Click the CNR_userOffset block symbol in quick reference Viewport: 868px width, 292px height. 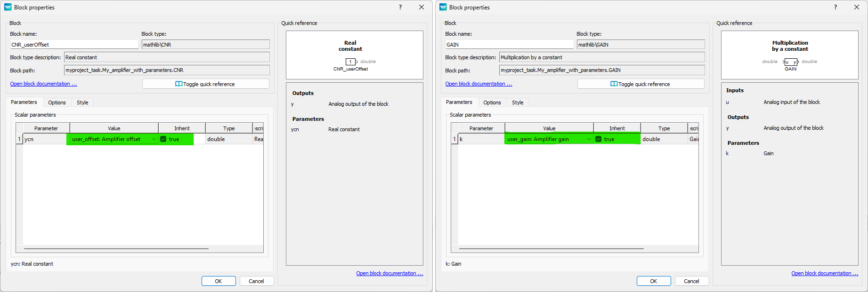(x=350, y=62)
